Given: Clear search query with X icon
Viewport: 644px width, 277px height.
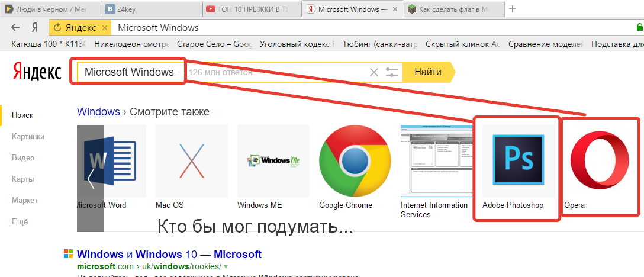Looking at the screenshot, I should coord(373,73).
